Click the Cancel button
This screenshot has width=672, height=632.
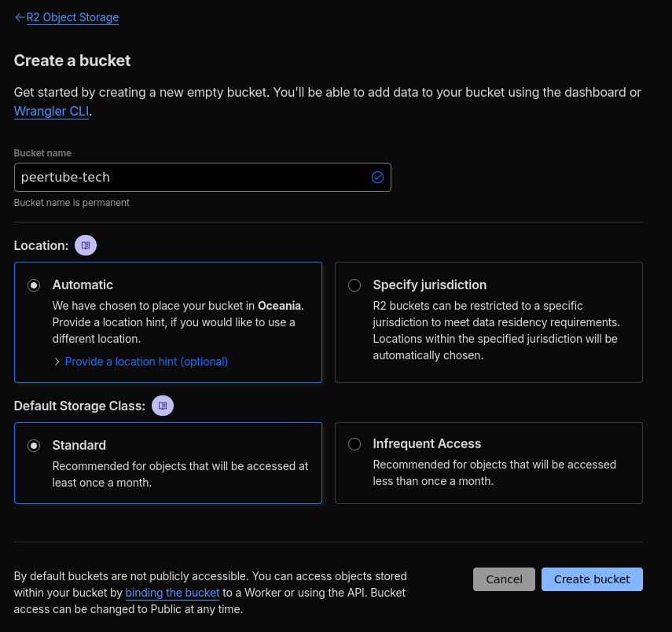coord(504,579)
